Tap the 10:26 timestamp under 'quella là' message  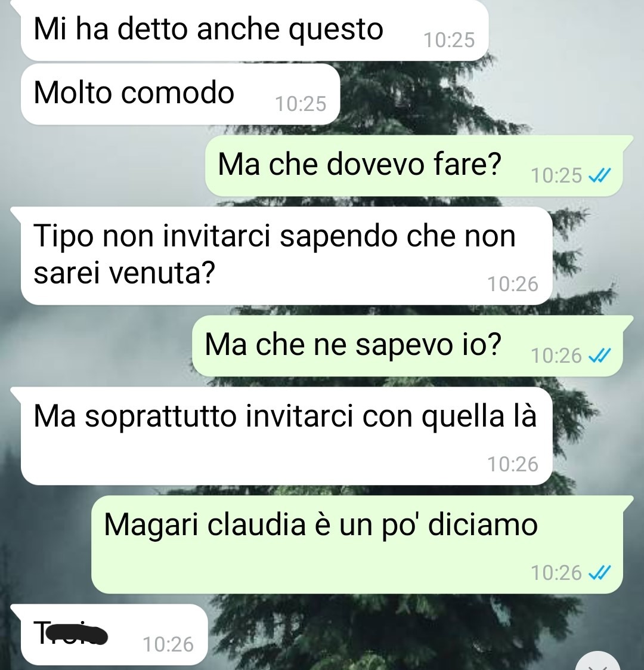click(513, 465)
